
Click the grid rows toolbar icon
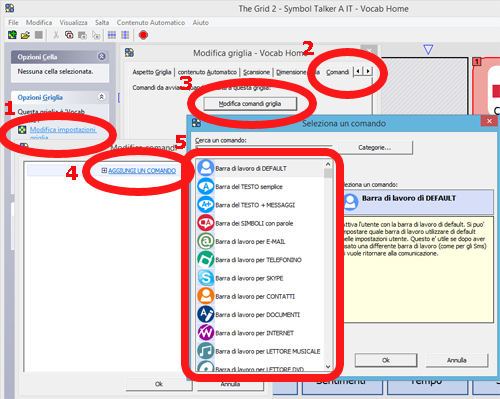click(112, 35)
